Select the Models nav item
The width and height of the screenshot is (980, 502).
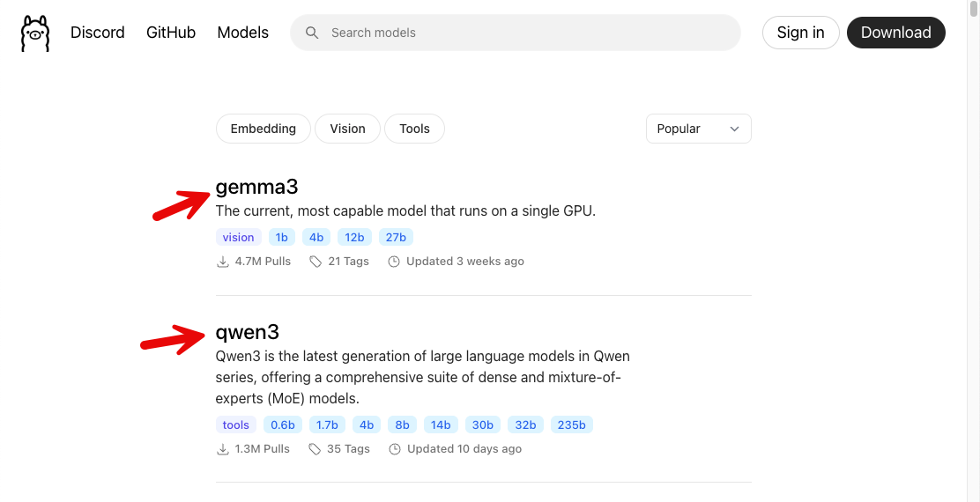click(x=242, y=33)
